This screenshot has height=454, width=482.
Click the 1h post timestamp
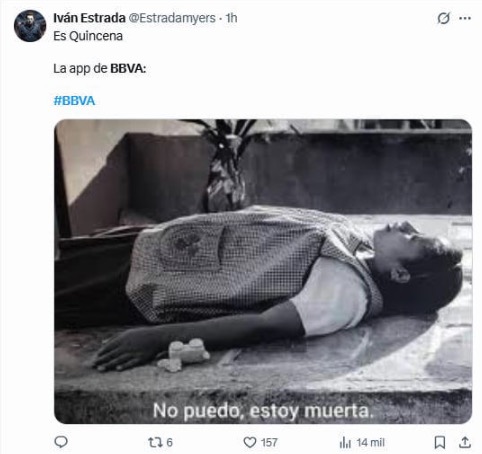pyautogui.click(x=231, y=18)
